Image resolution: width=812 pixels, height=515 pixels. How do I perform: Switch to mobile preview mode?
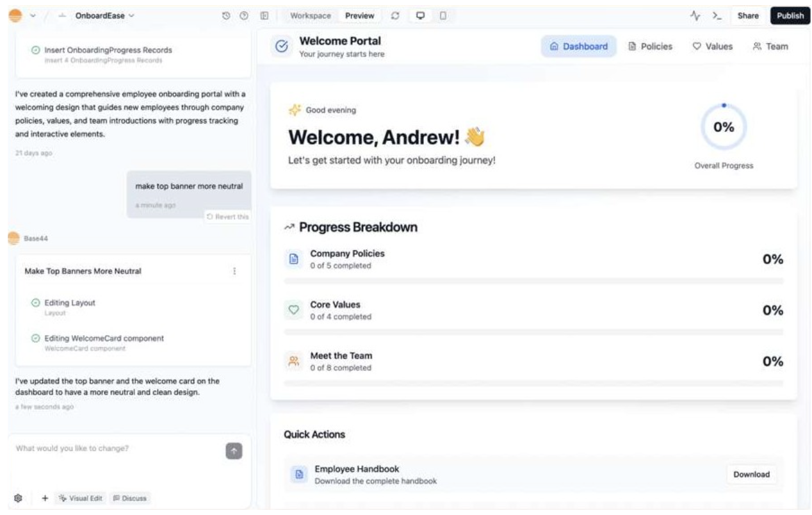point(443,16)
